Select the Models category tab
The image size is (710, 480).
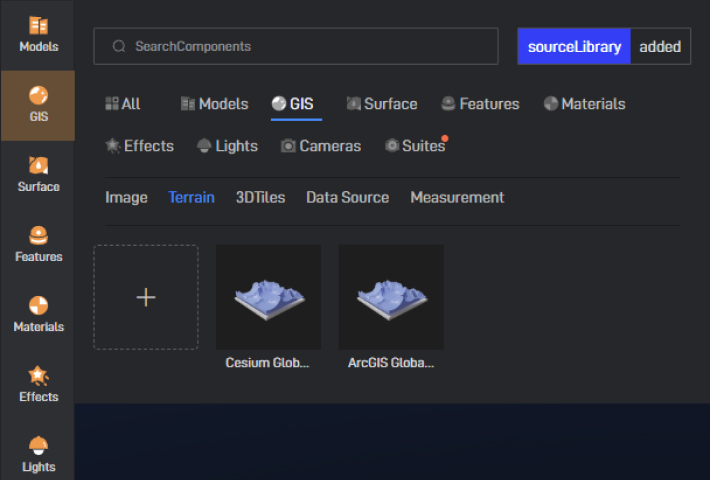(x=214, y=104)
